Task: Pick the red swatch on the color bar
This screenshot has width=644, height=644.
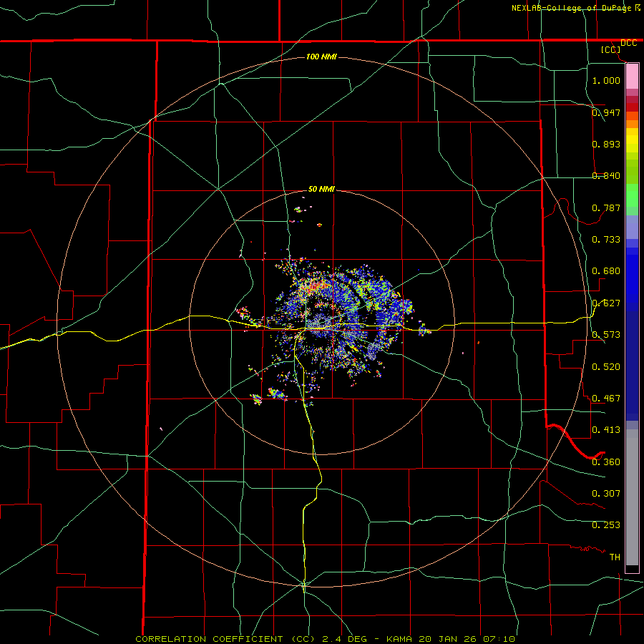Action: pos(632,107)
